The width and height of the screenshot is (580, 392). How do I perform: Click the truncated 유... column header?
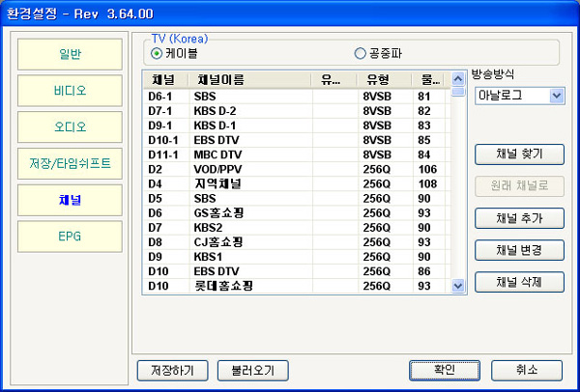tap(334, 79)
